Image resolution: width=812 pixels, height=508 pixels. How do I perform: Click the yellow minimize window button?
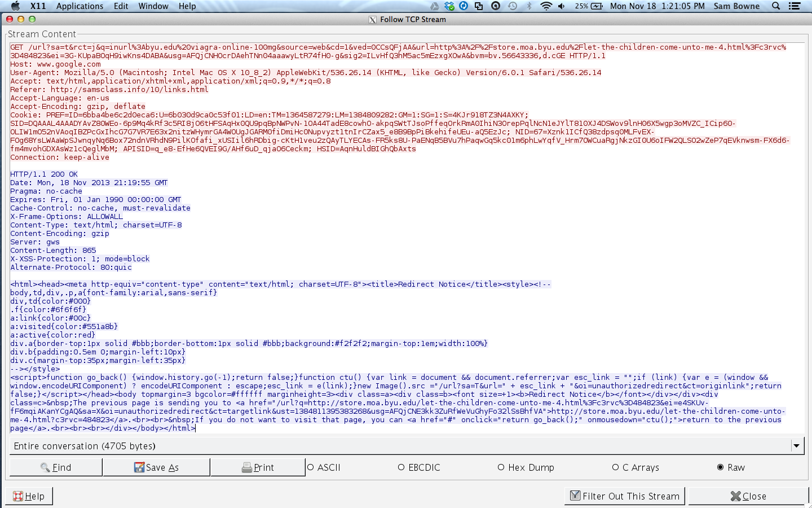coord(21,19)
